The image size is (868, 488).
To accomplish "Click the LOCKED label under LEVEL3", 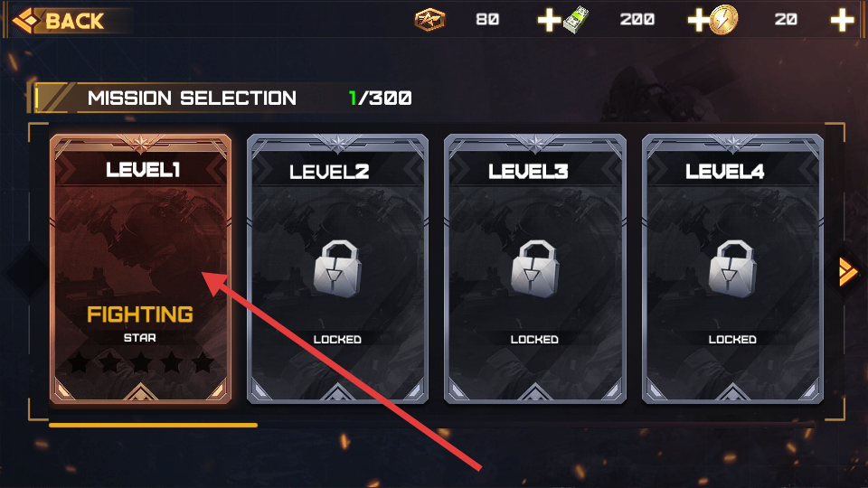I will point(534,339).
